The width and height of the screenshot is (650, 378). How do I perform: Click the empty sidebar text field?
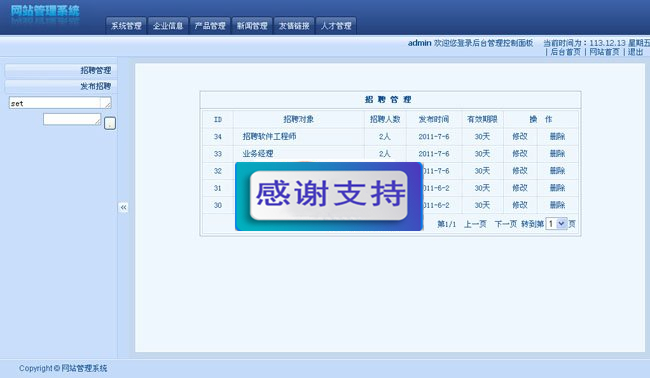(x=72, y=119)
